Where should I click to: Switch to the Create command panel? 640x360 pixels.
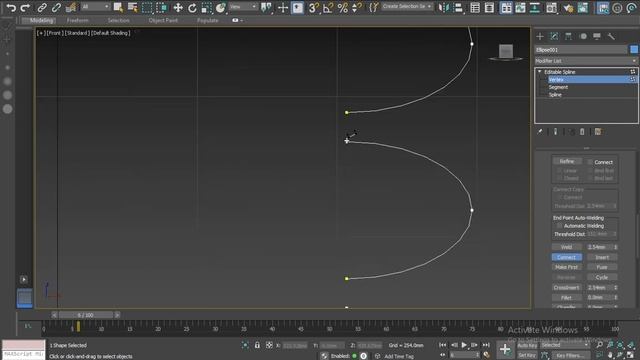coord(540,36)
